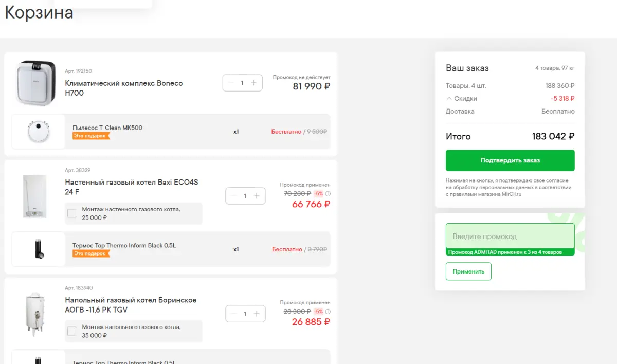617x364 pixels.
Task: Enable Монтаж настенного газового котла checkbox
Action: [x=72, y=213]
